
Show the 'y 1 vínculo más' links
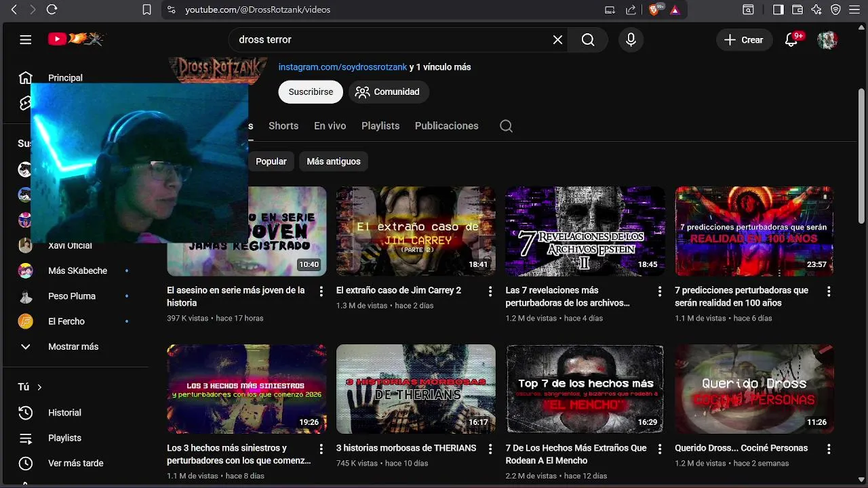tap(440, 67)
